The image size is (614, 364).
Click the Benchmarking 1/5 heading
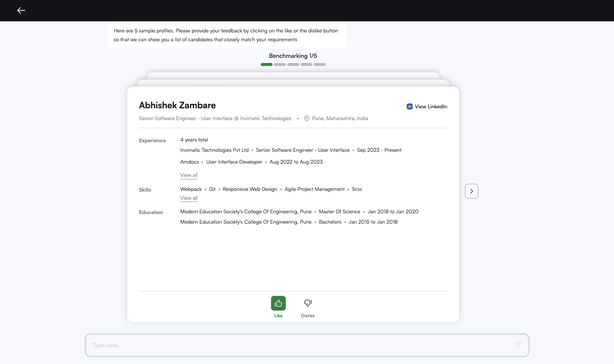[293, 56]
